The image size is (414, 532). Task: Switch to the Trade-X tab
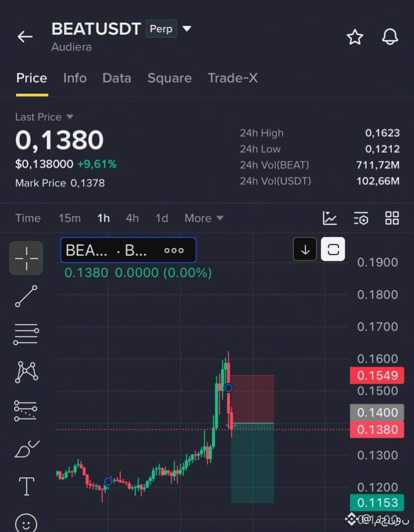coord(233,78)
